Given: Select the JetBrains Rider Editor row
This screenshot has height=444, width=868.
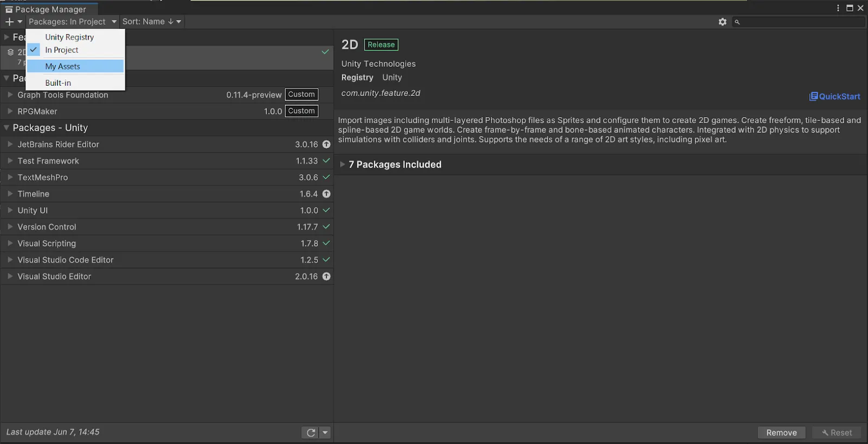Looking at the screenshot, I should coord(167,144).
